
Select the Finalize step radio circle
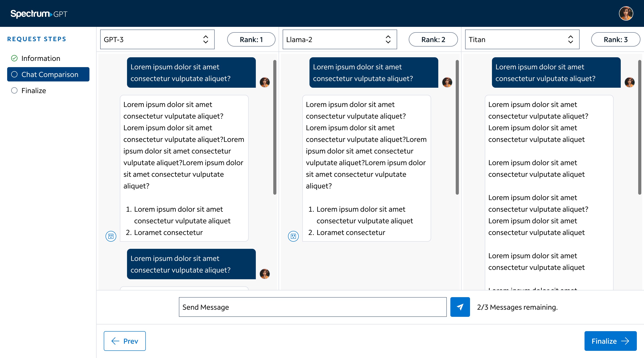point(14,90)
